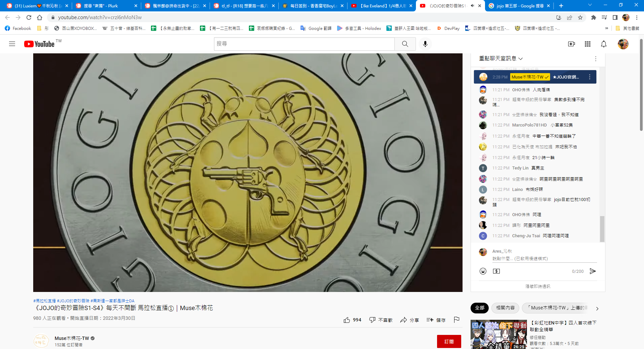This screenshot has height=349, width=644.
Task: Mute the JOJO tab audio
Action: click(472, 6)
